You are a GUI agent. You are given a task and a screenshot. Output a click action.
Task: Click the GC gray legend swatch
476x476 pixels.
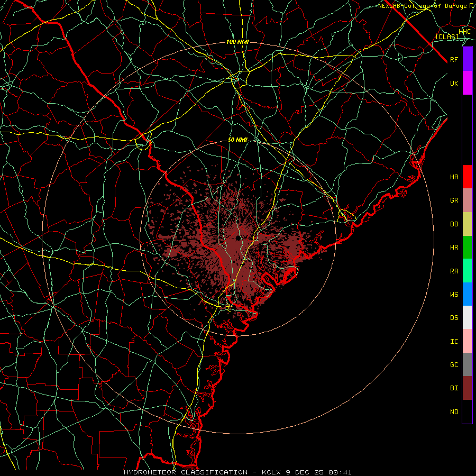(467, 364)
